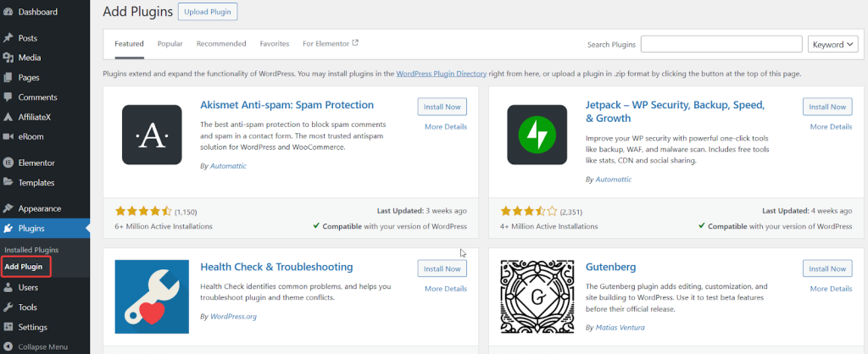View More Details for Jetpack
Image resolution: width=868 pixels, height=354 pixels.
coord(831,127)
